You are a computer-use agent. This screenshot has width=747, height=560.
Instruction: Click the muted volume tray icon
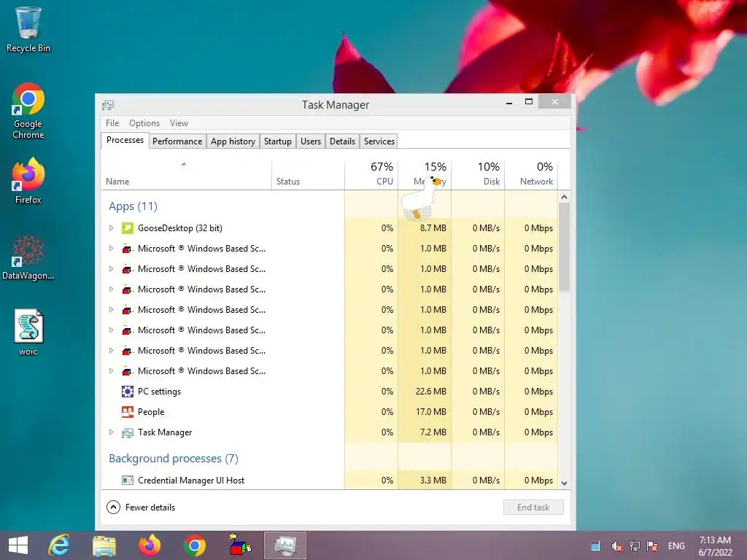[616, 546]
